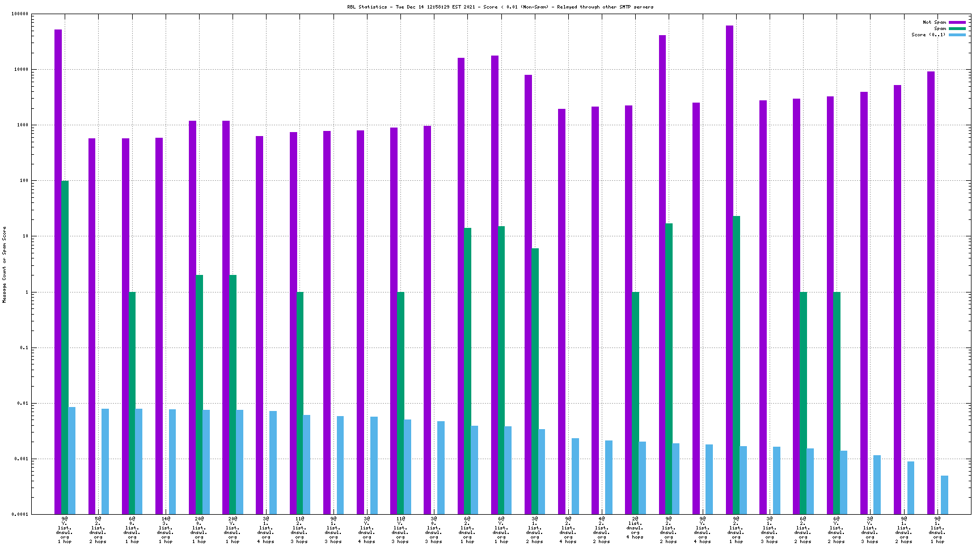Image resolution: width=980 pixels, height=551 pixels.
Task: Click the purple bar above the '14@ 3.' label
Action: click(x=159, y=326)
